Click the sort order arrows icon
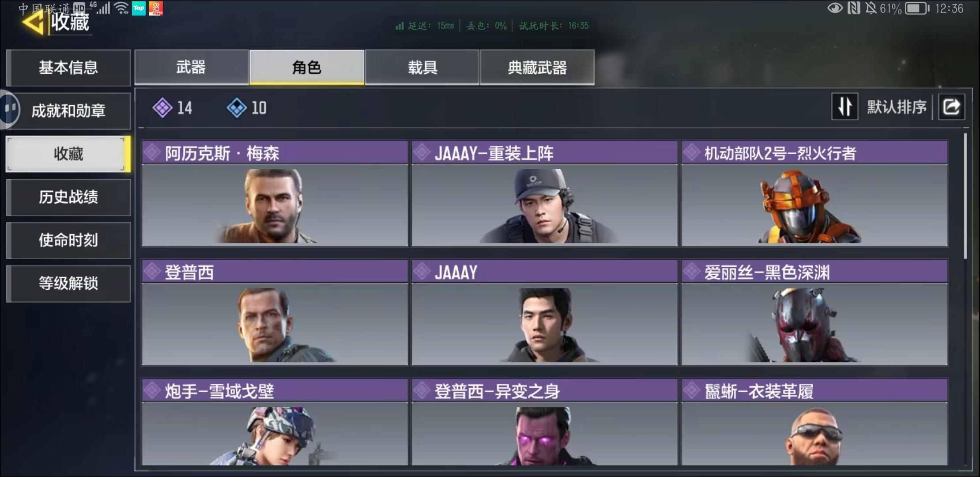Screen dimensions: 980x477 tap(844, 106)
